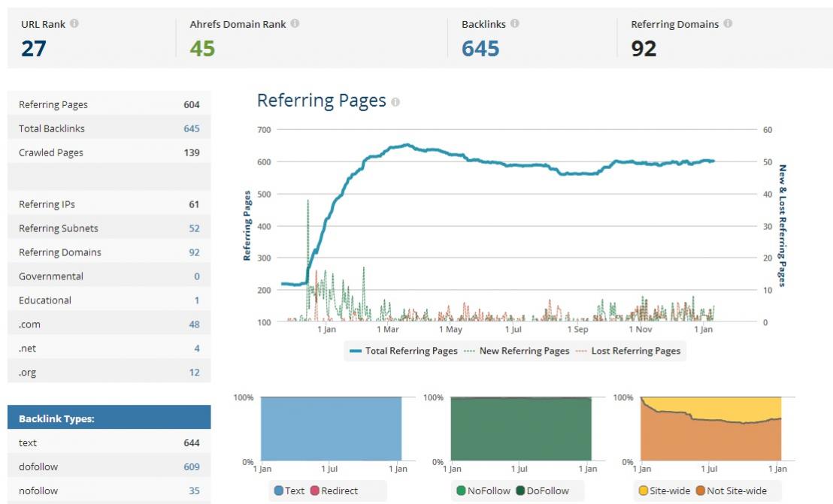Click the info icon next to Referring Domains header

728,24
